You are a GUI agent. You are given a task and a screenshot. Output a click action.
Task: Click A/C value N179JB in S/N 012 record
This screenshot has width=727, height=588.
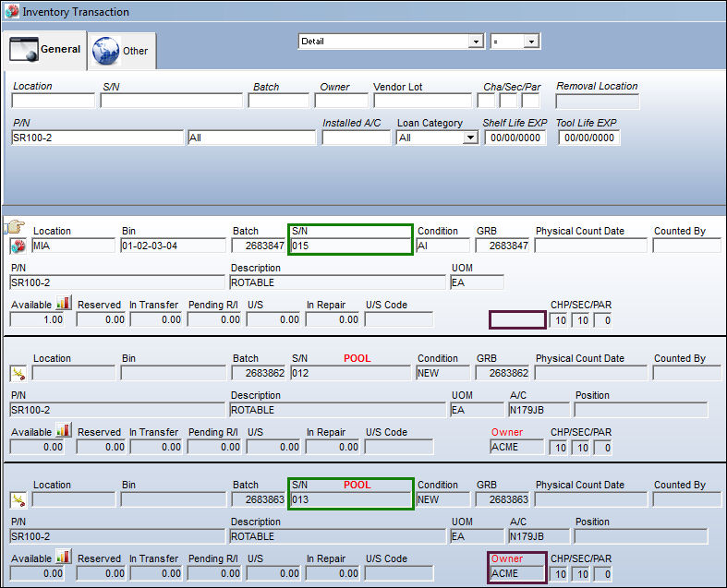pos(539,410)
